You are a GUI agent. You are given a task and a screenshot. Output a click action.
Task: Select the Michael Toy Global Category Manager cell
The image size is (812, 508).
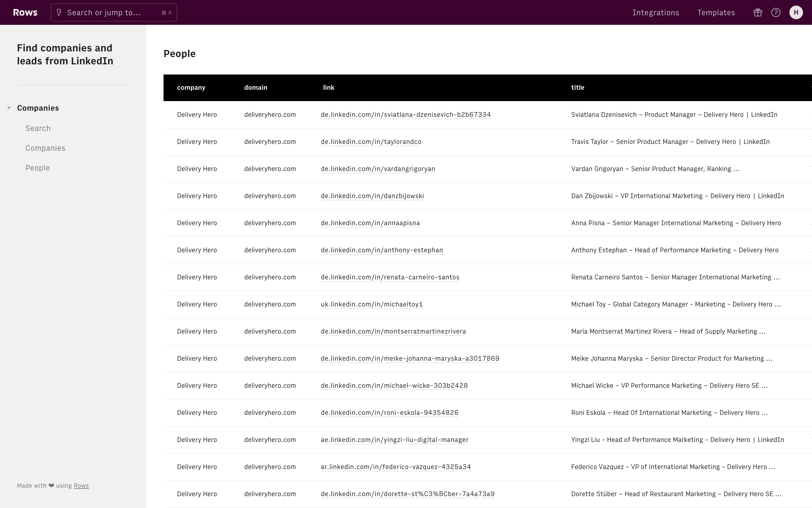676,305
